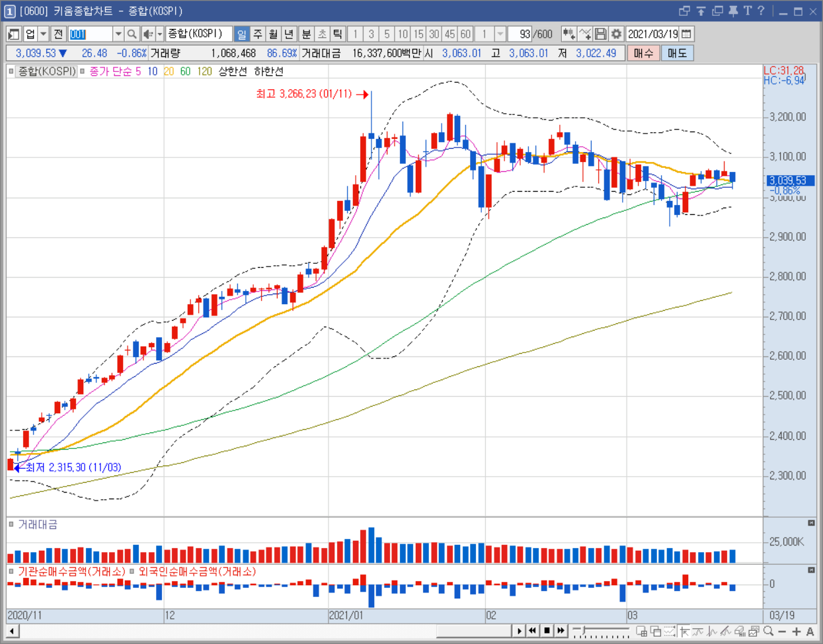Click the first data grid icon right of the bottom slider

(641, 631)
